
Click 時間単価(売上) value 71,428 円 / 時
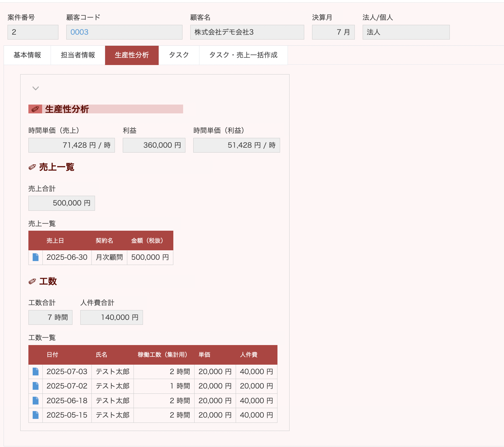tap(71, 145)
